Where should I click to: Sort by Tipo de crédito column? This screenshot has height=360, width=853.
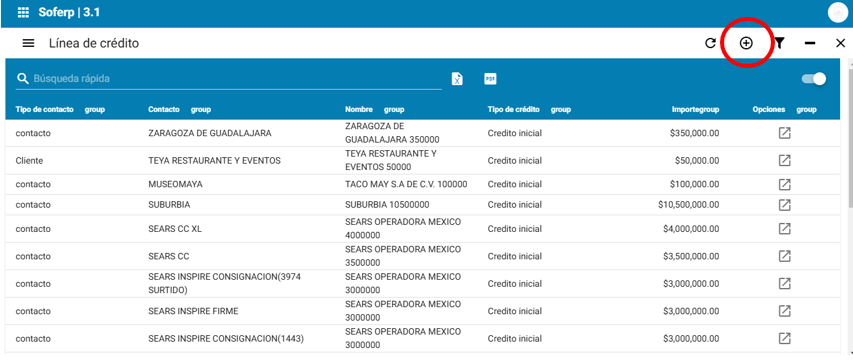click(514, 110)
